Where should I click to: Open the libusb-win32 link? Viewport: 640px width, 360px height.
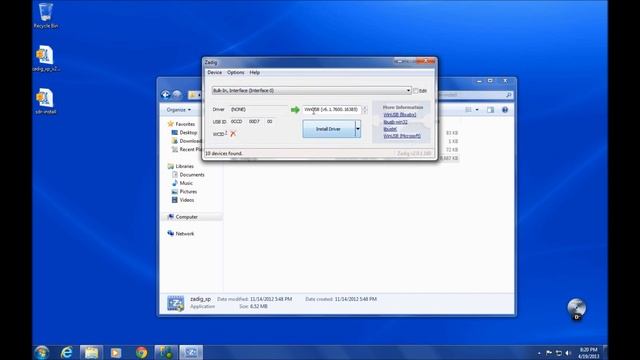(x=395, y=122)
